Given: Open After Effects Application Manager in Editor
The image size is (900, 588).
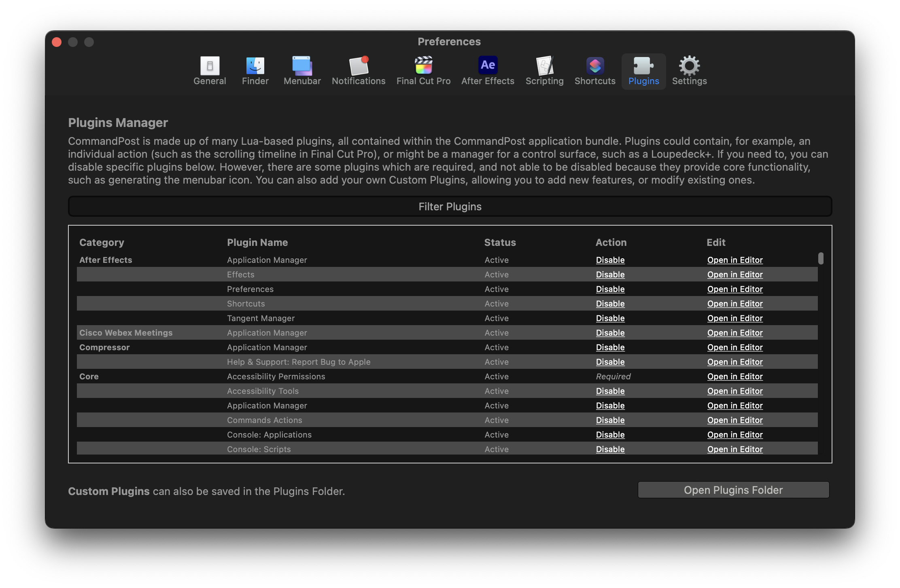Looking at the screenshot, I should pos(735,260).
